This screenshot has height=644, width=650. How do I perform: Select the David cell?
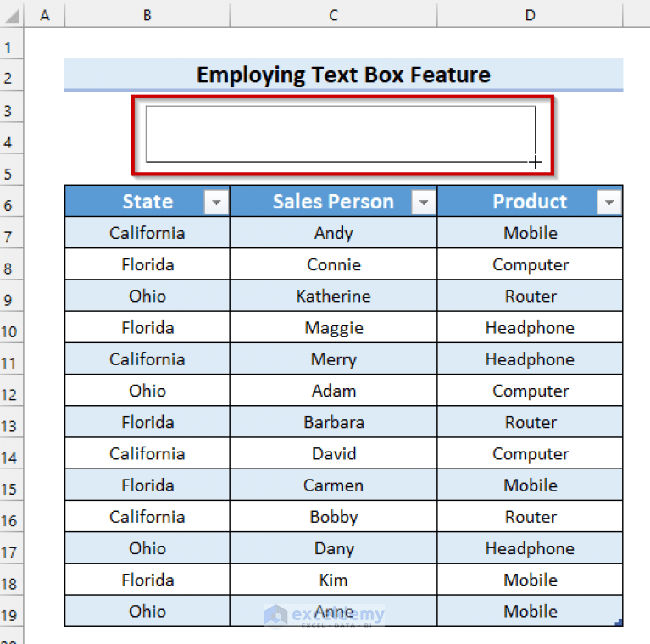[x=333, y=453]
